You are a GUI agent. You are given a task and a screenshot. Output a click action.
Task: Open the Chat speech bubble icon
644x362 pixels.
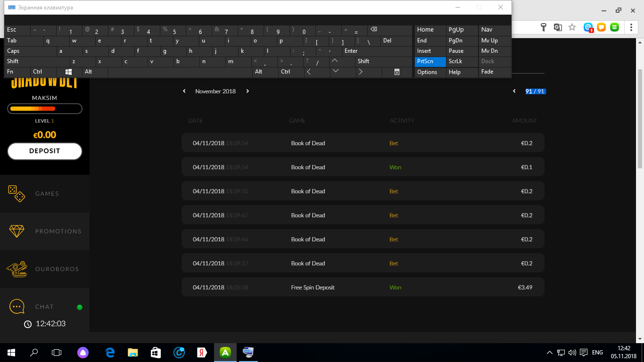pyautogui.click(x=17, y=306)
